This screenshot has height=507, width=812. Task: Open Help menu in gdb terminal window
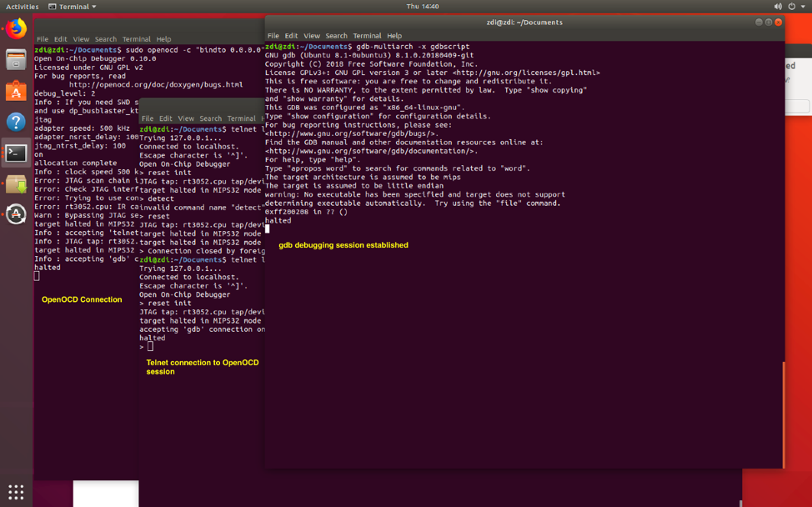click(394, 36)
